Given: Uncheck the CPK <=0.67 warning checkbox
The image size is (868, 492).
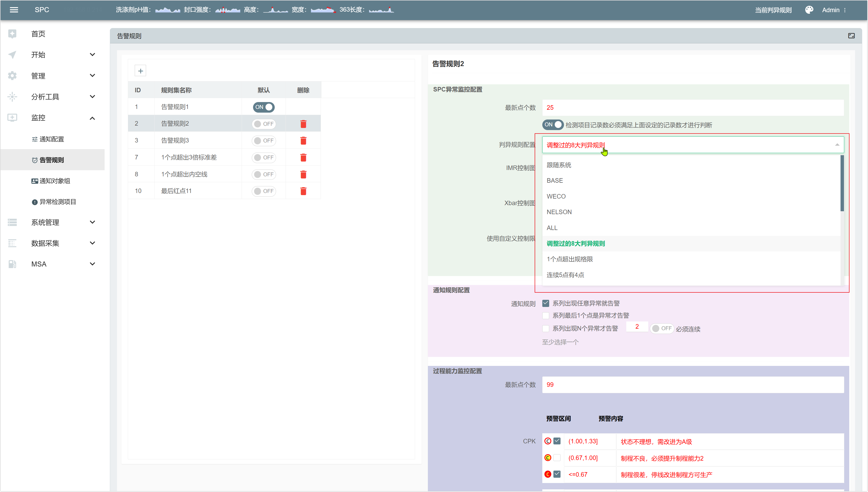Looking at the screenshot, I should click(557, 475).
